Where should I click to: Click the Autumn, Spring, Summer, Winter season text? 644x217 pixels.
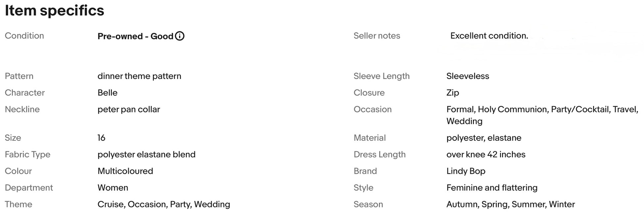(x=510, y=204)
